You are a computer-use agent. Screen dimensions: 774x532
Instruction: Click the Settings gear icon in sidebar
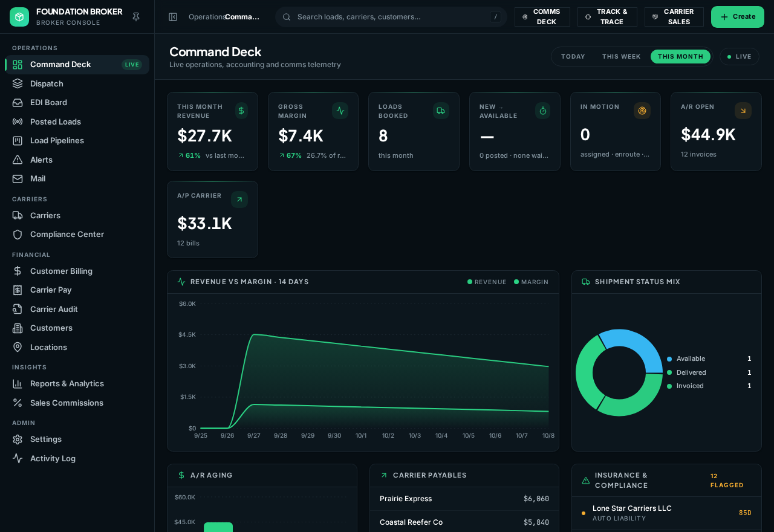click(x=18, y=439)
